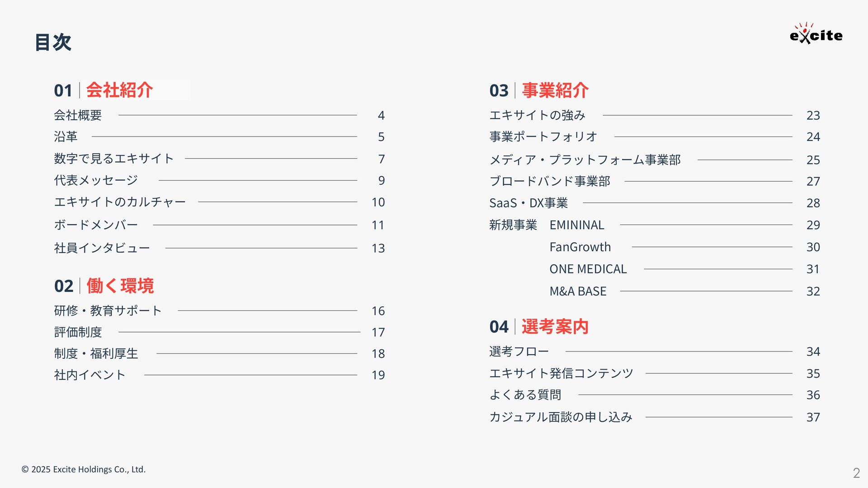Click the 02 働く環境 section heading

pyautogui.click(x=104, y=286)
